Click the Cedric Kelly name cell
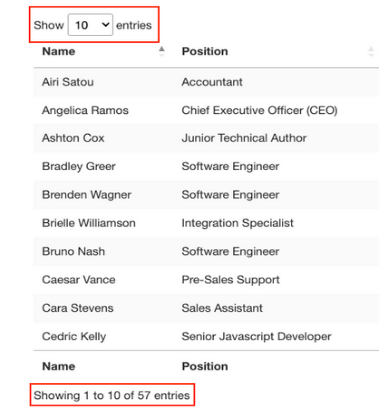This screenshot has height=414, width=389. point(74,336)
